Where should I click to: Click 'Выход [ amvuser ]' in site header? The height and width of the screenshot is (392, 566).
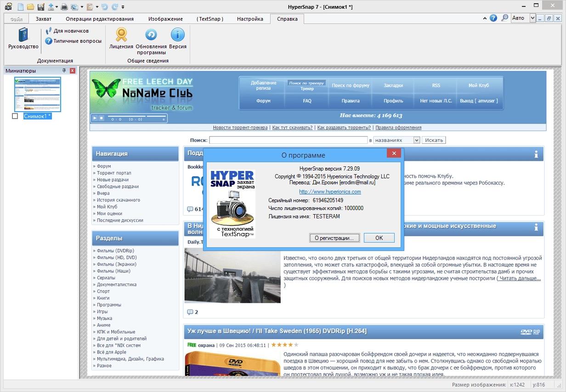(479, 101)
